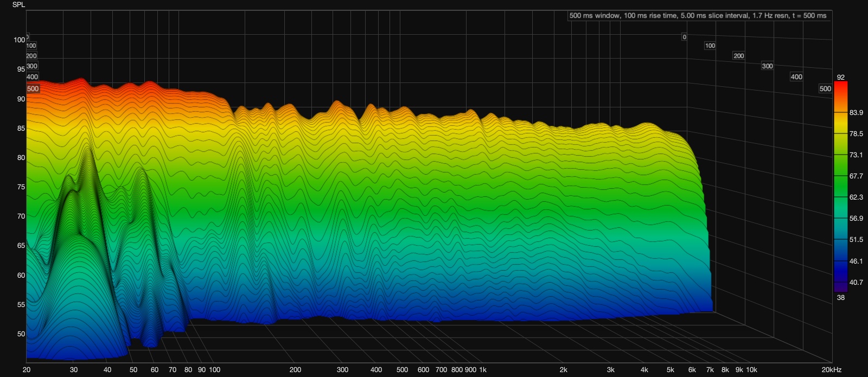The image size is (868, 377).
Task: Click the tallest decay ridge near 30 Hz
Action: (x=87, y=163)
